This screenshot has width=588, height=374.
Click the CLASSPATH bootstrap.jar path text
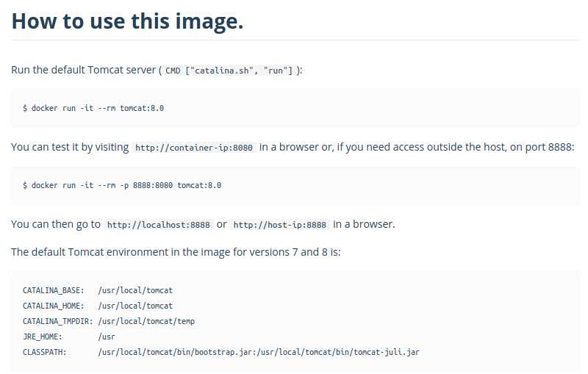point(173,352)
